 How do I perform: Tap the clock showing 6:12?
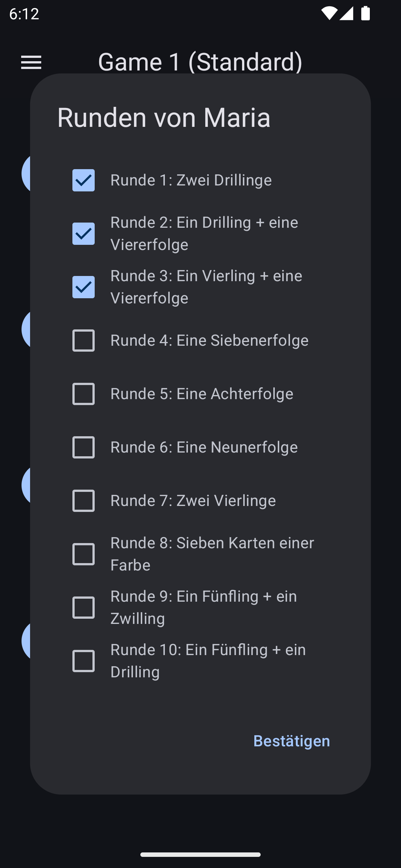(x=24, y=14)
